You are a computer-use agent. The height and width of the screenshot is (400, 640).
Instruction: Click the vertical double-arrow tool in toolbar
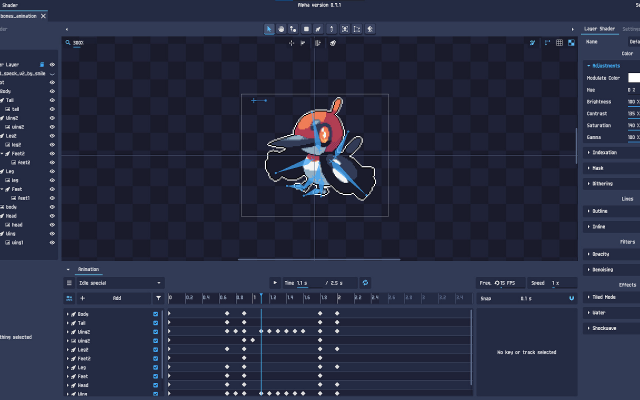point(331,29)
